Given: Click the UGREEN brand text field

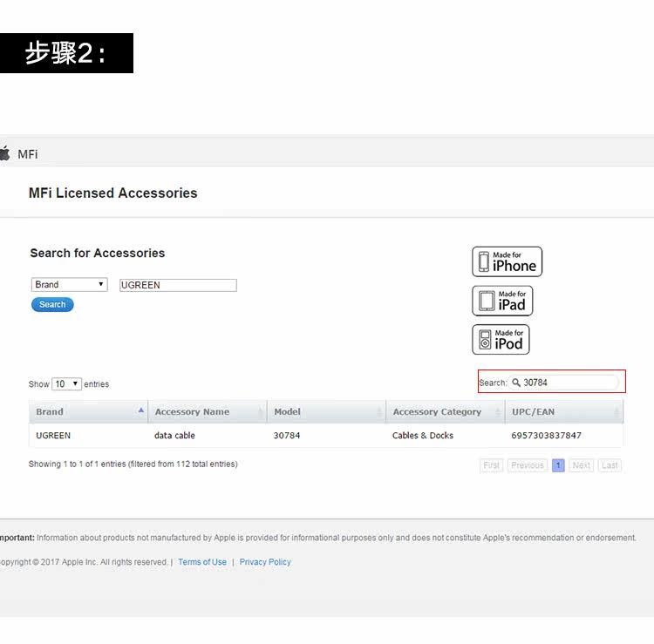Looking at the screenshot, I should pyautogui.click(x=177, y=285).
